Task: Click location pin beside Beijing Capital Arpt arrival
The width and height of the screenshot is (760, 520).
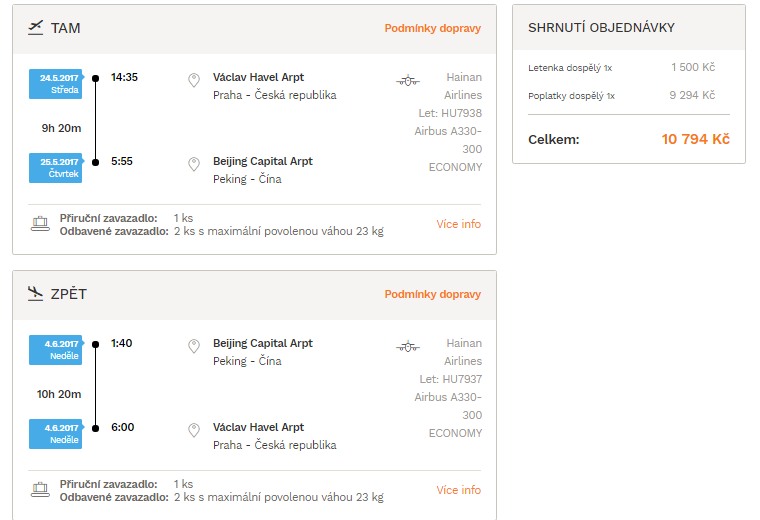Action: click(194, 164)
